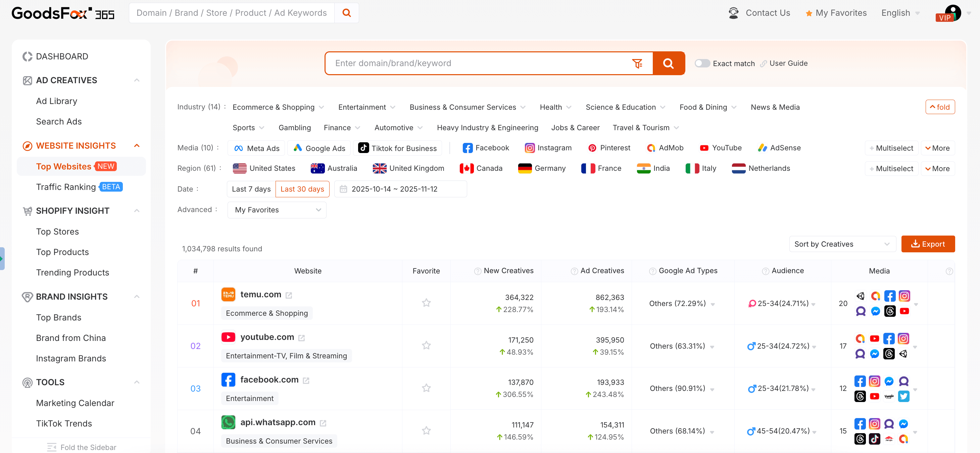Image resolution: width=980 pixels, height=453 pixels.
Task: Click the top header search magnifier icon
Action: (x=346, y=13)
